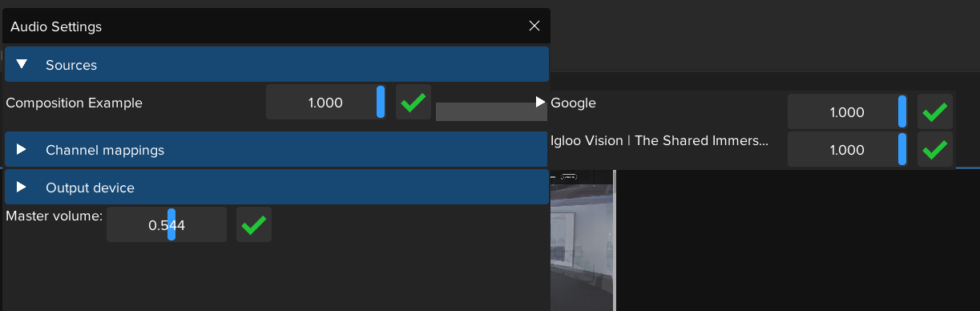Click the white arrow beside Google
This screenshot has height=311, width=980.
(541, 102)
